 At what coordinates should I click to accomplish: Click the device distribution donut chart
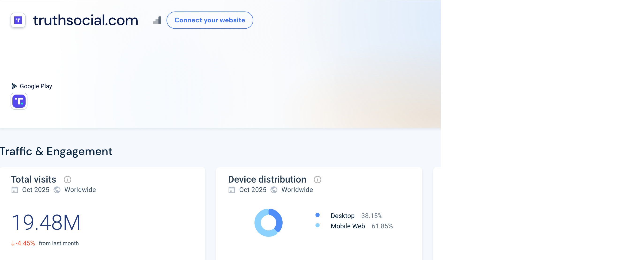pyautogui.click(x=269, y=222)
